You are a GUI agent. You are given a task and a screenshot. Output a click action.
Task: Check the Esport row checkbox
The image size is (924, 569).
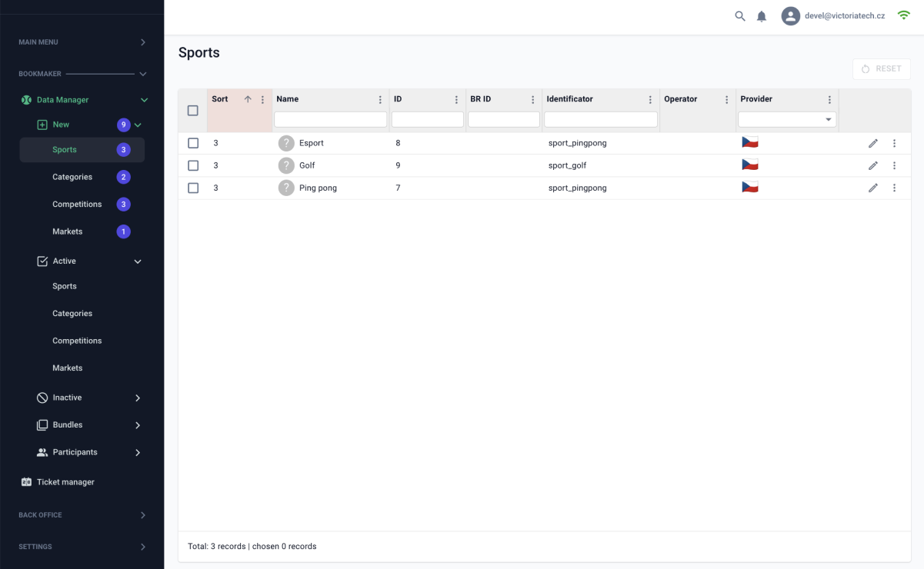(193, 143)
